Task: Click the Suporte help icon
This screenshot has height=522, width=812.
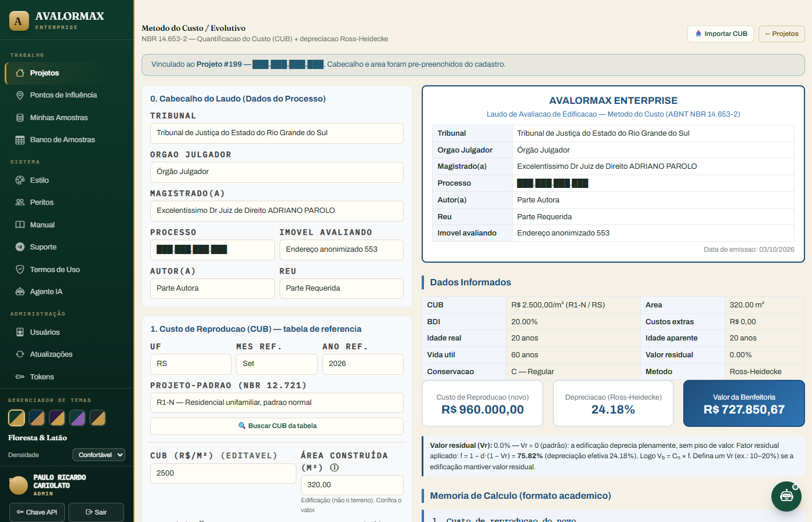Action: coord(20,247)
